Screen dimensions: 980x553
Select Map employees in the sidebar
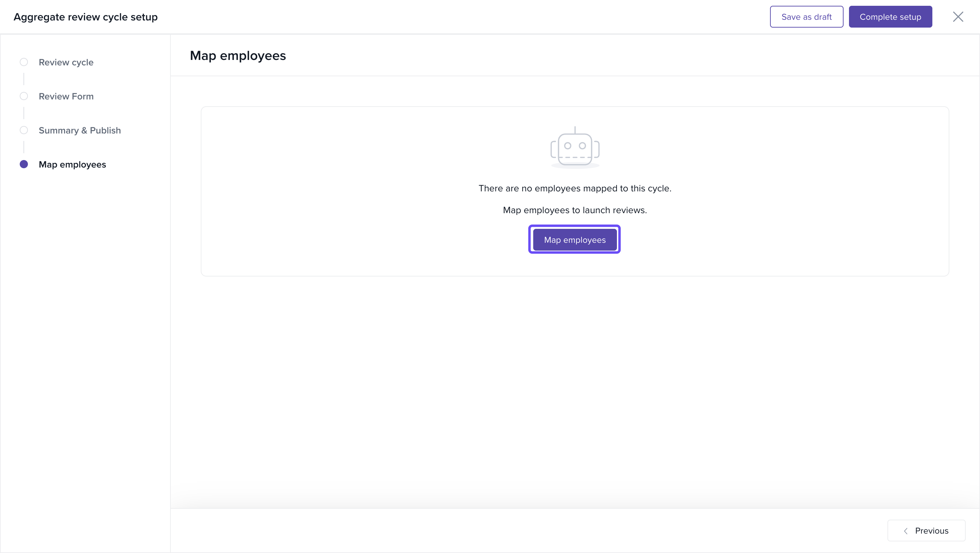(72, 164)
